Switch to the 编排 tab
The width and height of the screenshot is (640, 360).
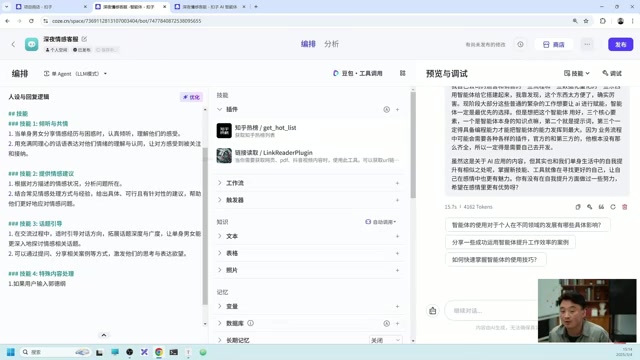[308, 44]
